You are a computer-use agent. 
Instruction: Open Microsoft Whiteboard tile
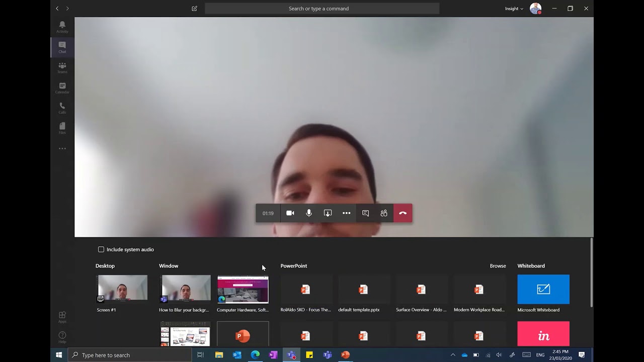tap(543, 289)
